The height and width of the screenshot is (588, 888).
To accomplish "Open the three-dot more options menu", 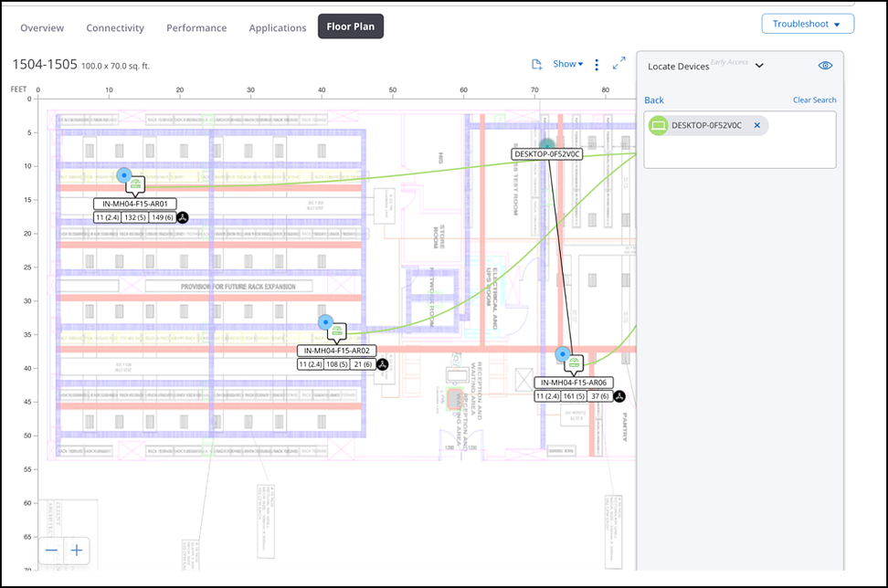I will tap(597, 65).
